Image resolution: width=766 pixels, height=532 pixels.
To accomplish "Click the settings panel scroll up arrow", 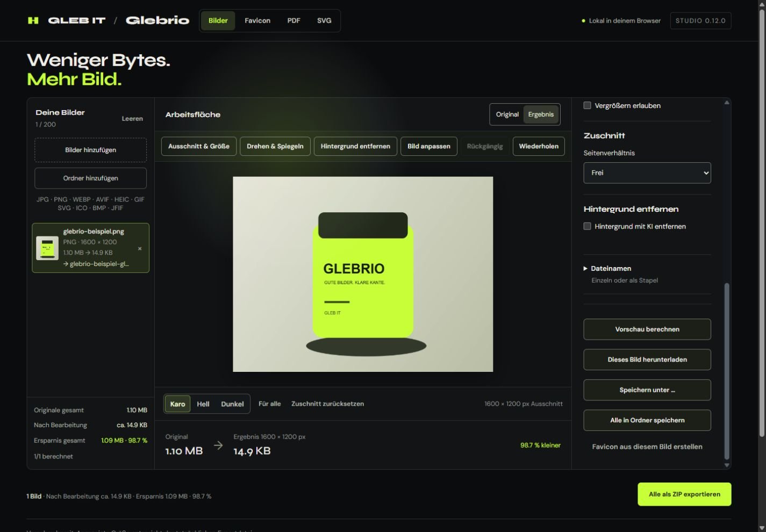I will point(727,102).
